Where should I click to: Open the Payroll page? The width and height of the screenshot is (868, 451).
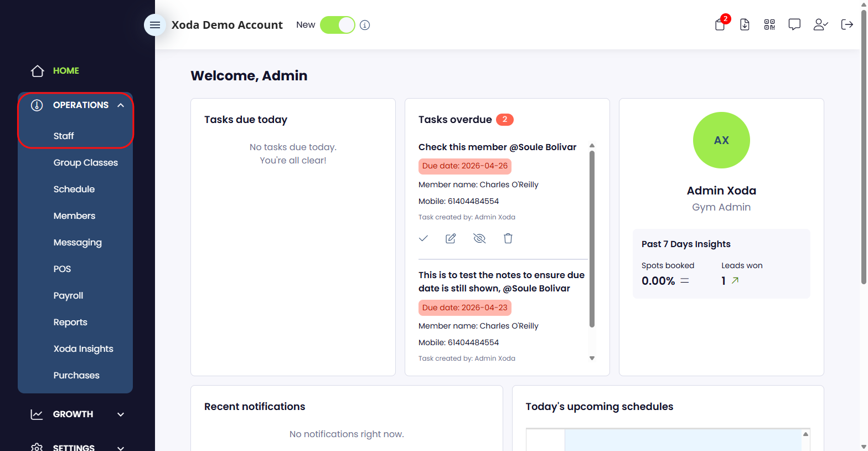coord(68,295)
